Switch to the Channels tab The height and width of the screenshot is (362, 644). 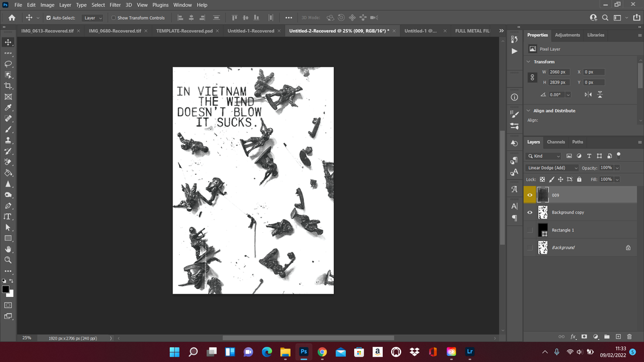[x=556, y=142]
